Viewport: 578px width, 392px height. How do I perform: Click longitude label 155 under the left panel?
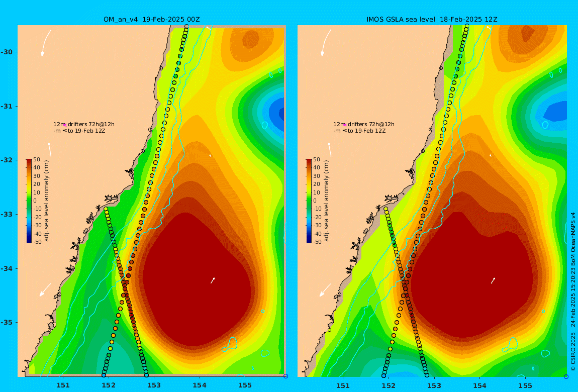click(245, 385)
